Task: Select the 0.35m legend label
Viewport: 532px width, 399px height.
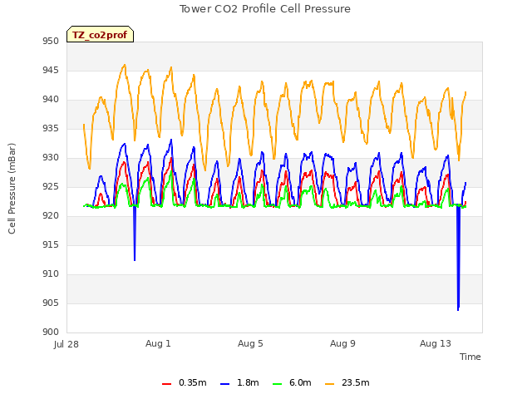Action: 192,382
